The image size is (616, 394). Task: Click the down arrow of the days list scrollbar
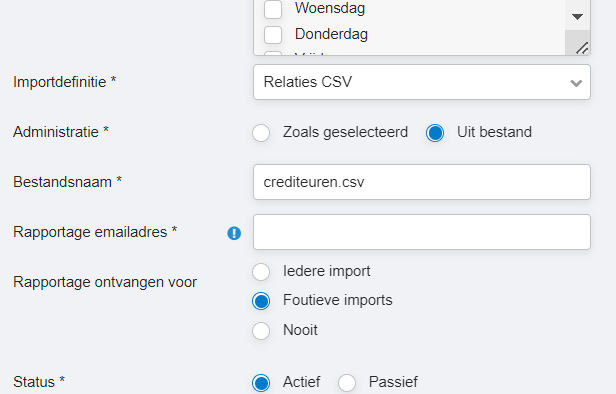pyautogui.click(x=578, y=16)
